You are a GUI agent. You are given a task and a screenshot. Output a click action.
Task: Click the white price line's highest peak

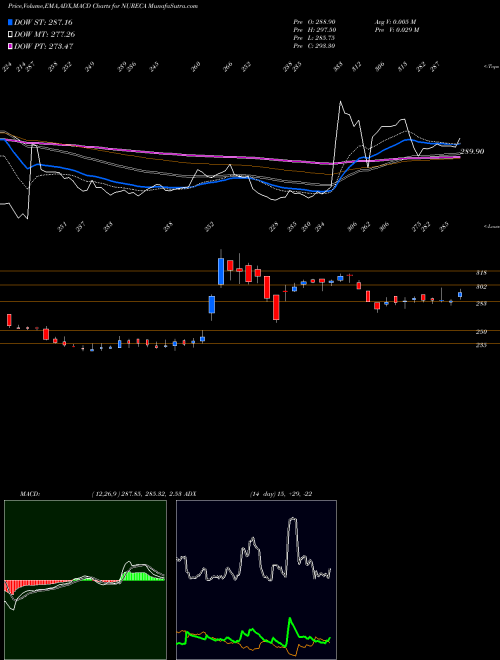(340, 101)
